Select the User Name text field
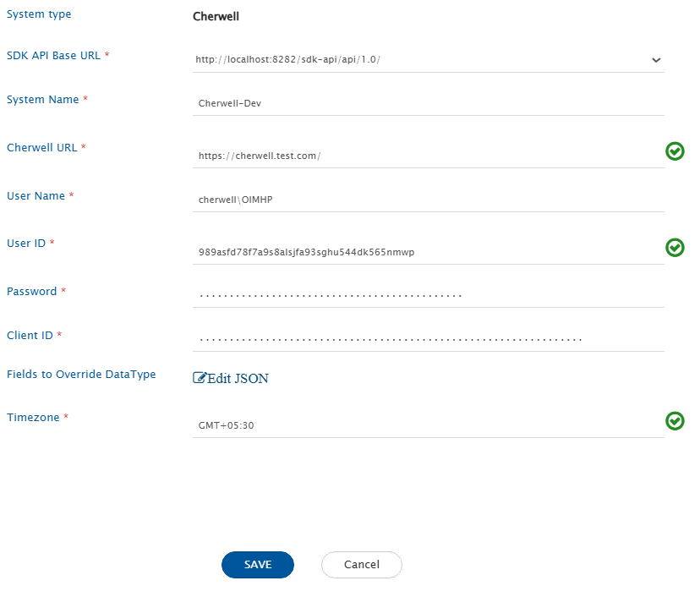Screen dimensions: 700x597 pyautogui.click(x=428, y=200)
